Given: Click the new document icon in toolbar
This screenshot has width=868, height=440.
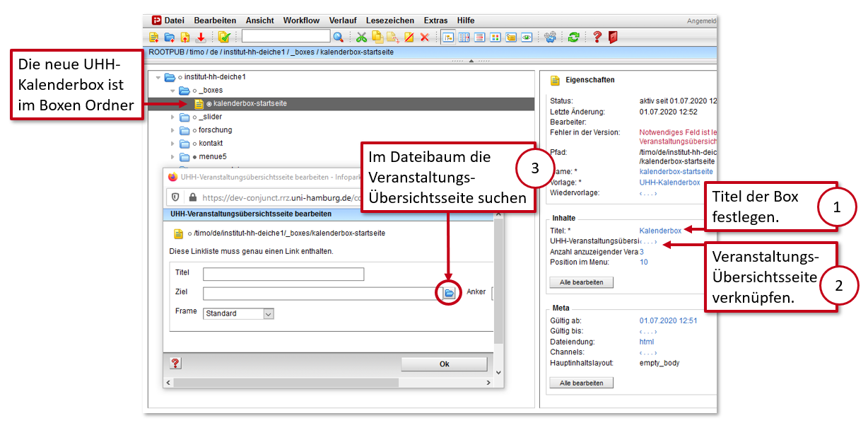Looking at the screenshot, I should [x=153, y=37].
